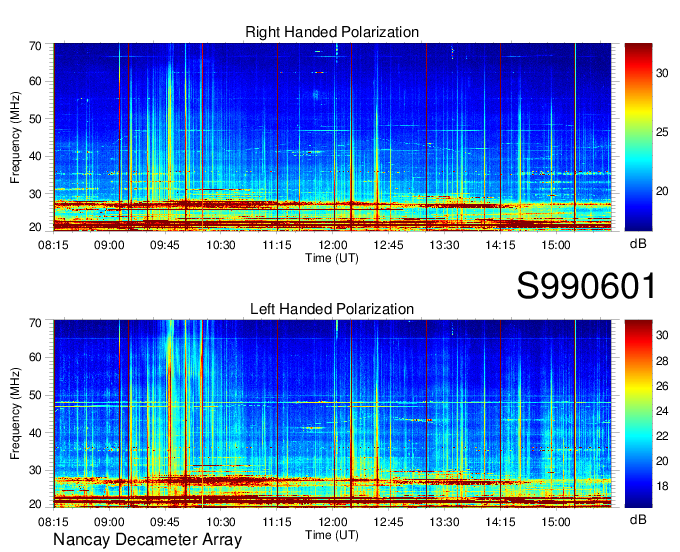
Task: Click the dB unit label below the Left Handed color bar
Action: pos(638,519)
